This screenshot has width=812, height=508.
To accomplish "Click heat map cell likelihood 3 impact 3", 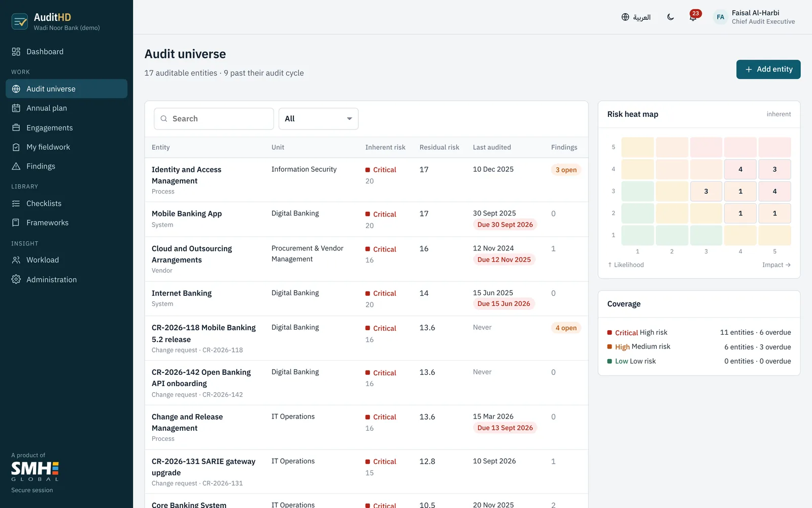I will click(706, 192).
